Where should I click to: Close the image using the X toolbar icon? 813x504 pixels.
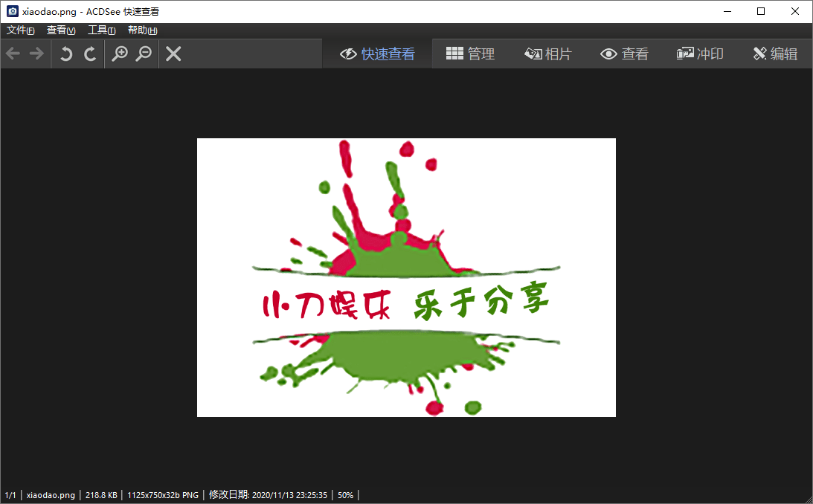173,54
